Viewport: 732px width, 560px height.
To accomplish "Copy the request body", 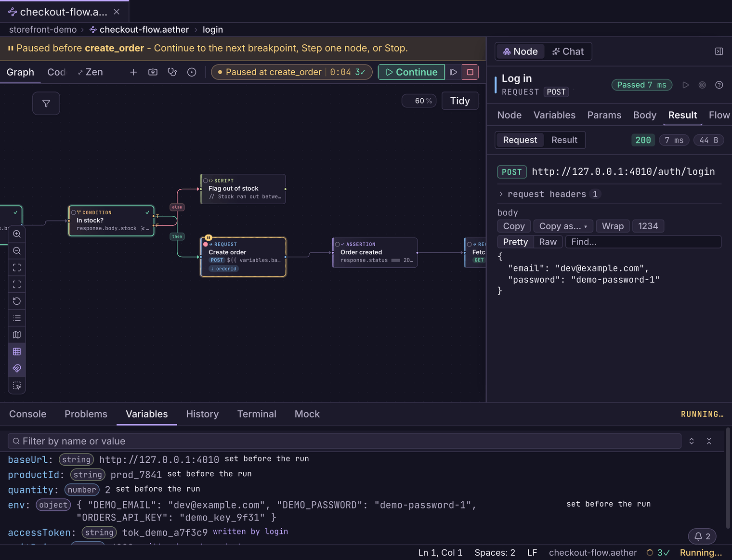I will click(514, 226).
